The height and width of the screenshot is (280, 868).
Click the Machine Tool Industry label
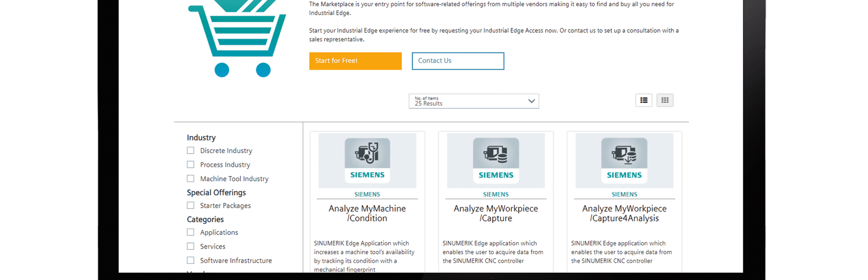click(234, 178)
